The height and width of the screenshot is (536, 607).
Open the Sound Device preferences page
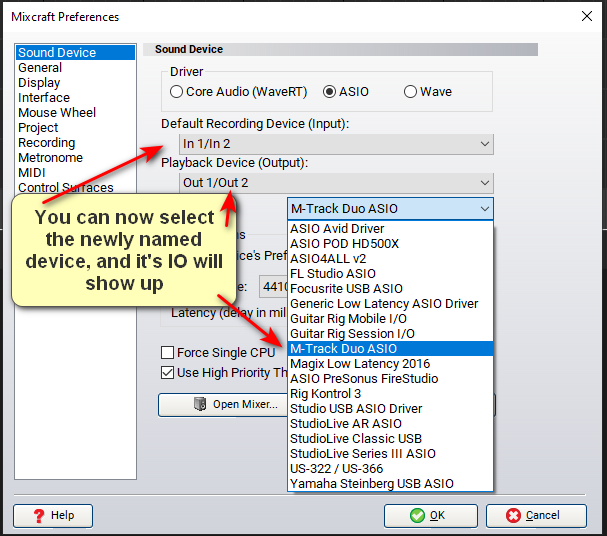pos(75,53)
